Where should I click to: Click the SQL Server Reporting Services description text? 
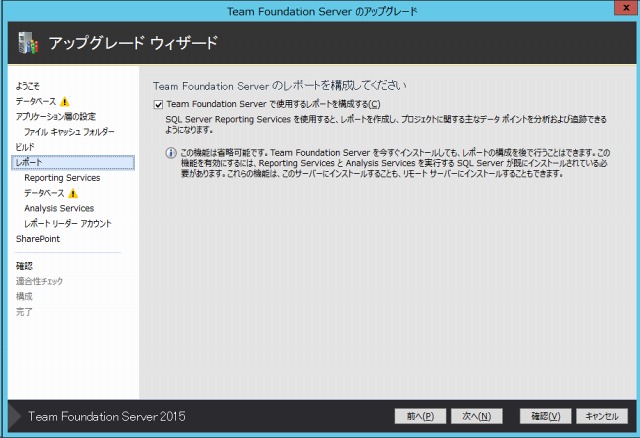[x=386, y=125]
